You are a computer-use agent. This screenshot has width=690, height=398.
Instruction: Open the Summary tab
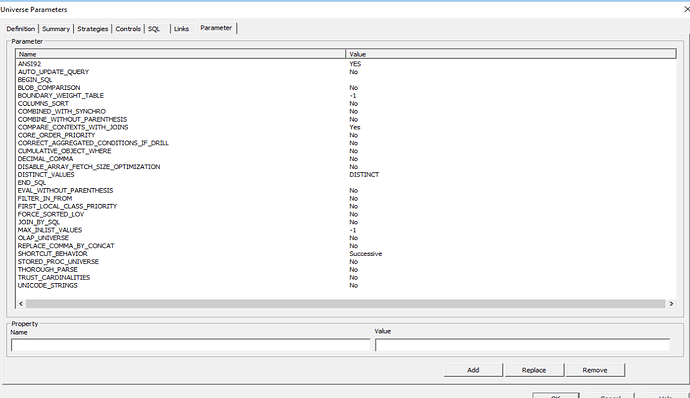click(56, 29)
